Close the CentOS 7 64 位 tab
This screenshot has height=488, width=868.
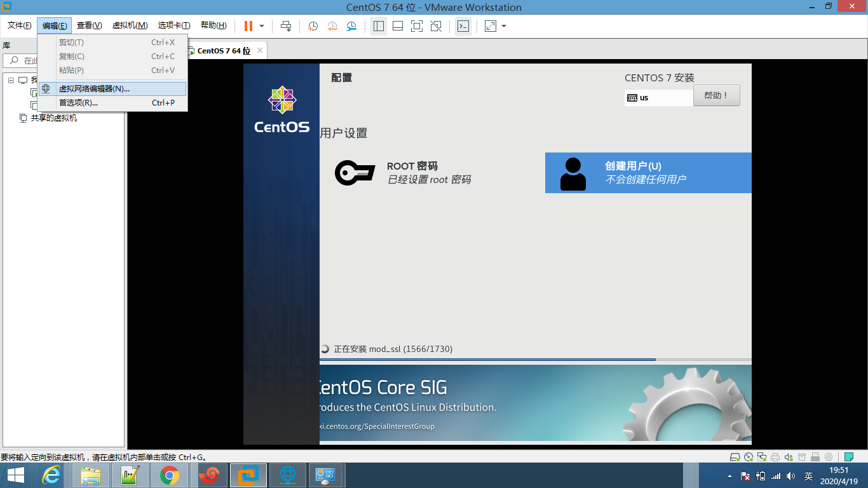click(259, 50)
